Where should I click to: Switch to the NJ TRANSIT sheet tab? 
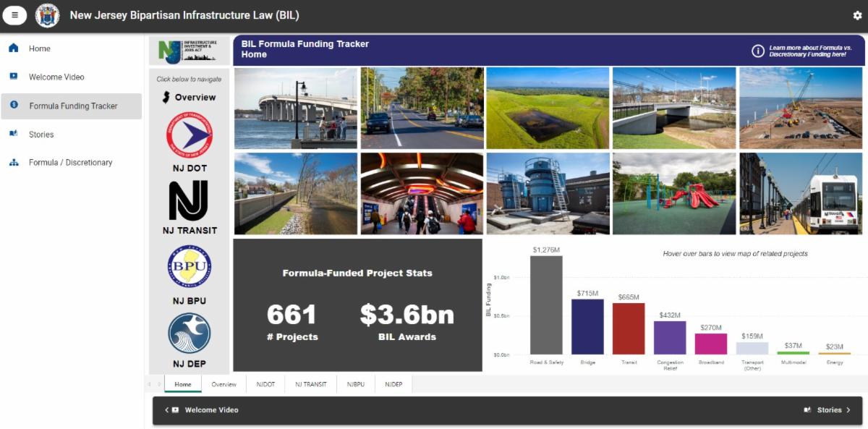(311, 384)
